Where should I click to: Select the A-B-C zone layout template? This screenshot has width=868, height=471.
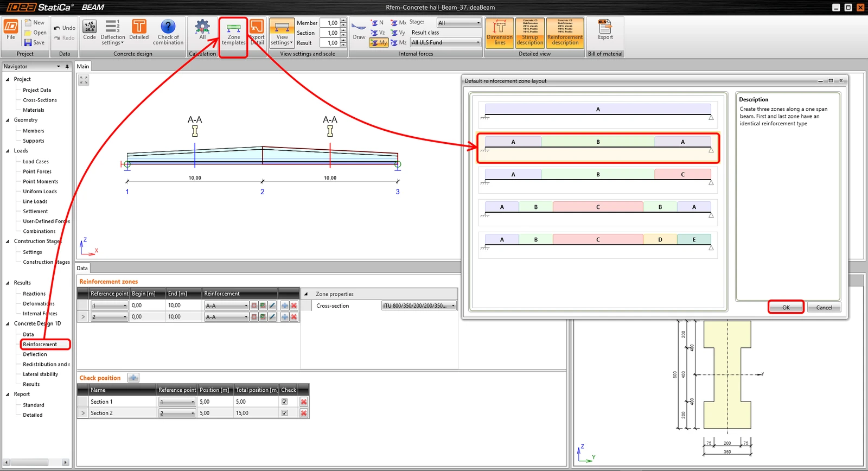pos(598,180)
